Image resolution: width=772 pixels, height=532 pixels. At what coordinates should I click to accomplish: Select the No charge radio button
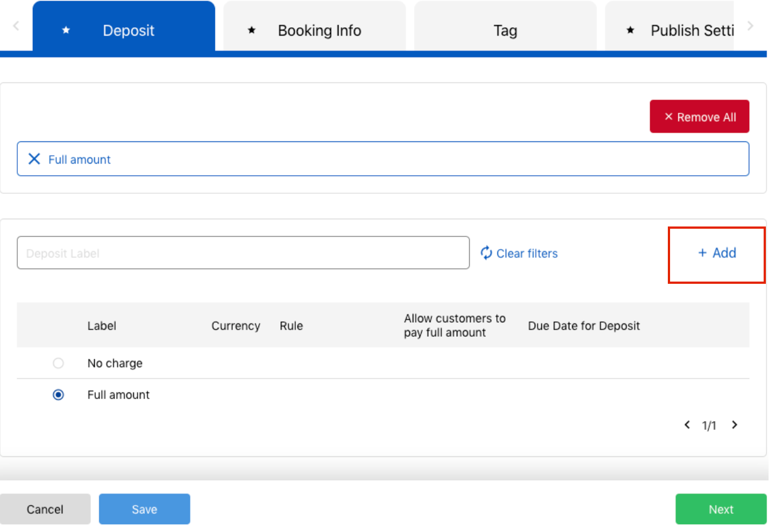pyautogui.click(x=58, y=363)
